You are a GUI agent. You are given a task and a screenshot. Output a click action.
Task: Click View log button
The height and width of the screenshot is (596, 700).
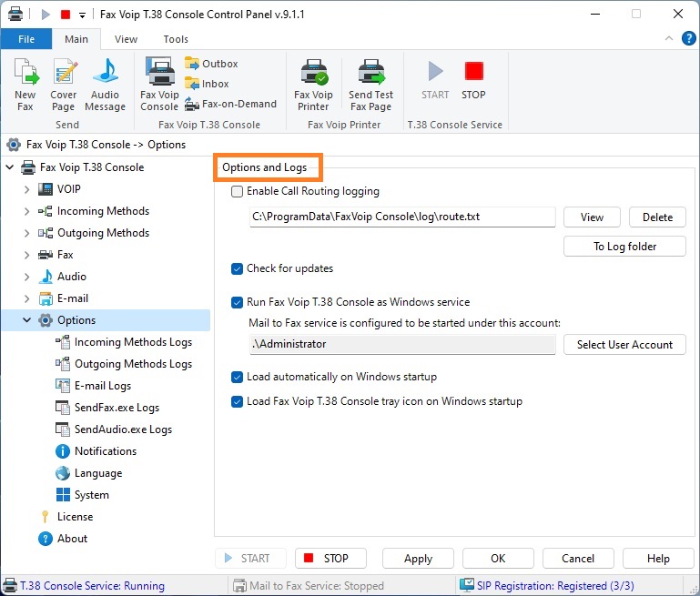pyautogui.click(x=592, y=217)
